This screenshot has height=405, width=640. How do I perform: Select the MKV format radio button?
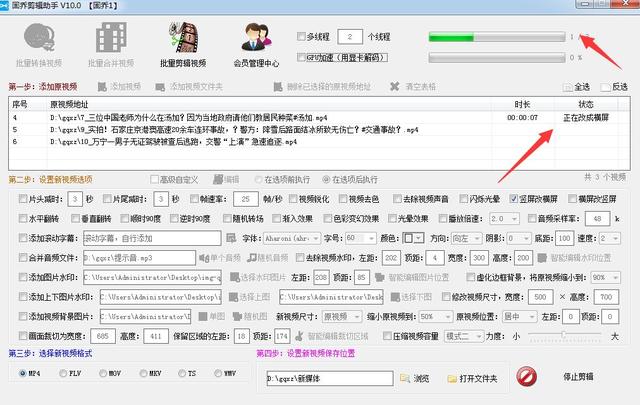click(143, 373)
